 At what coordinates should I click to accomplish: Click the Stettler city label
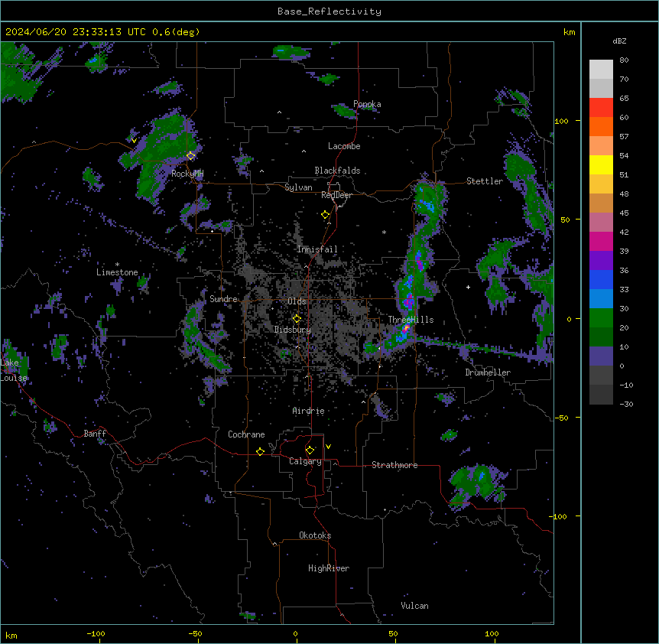[x=485, y=181]
